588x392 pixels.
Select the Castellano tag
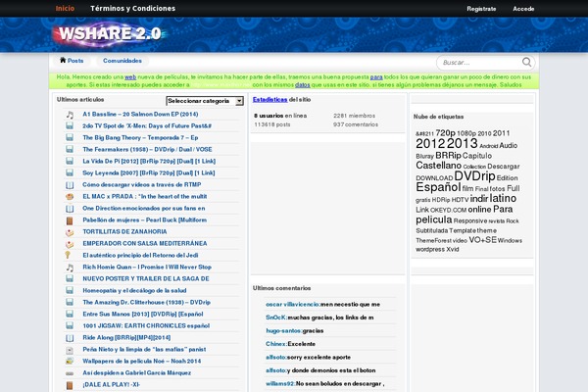coord(438,165)
